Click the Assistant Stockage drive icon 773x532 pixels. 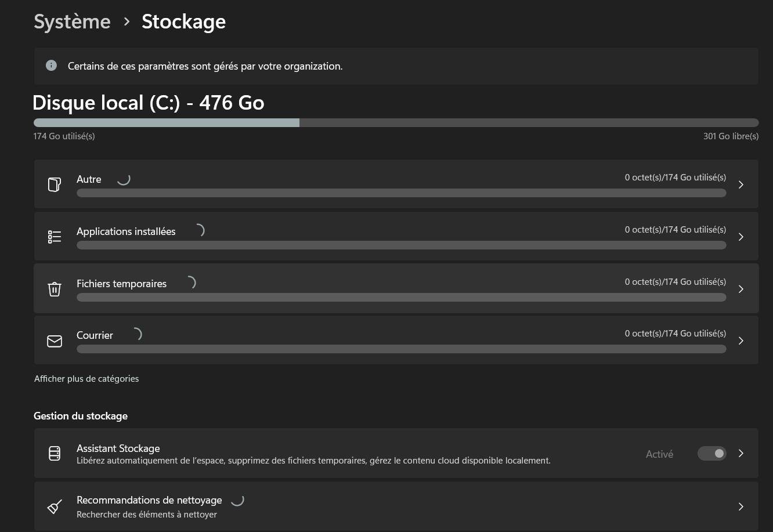(x=54, y=454)
